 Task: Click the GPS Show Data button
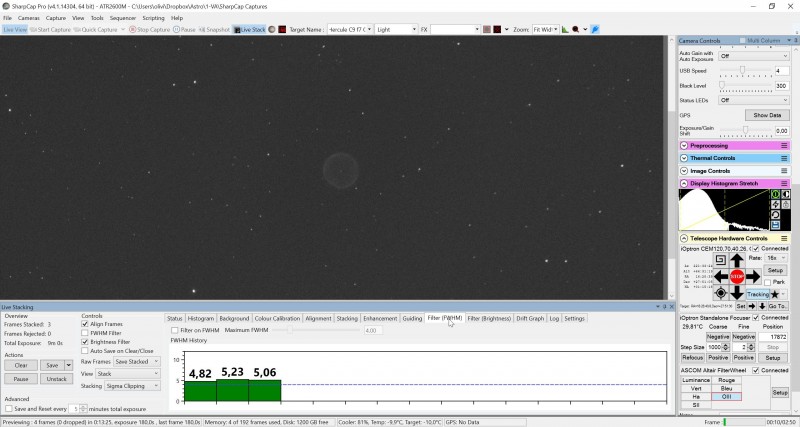coord(767,115)
